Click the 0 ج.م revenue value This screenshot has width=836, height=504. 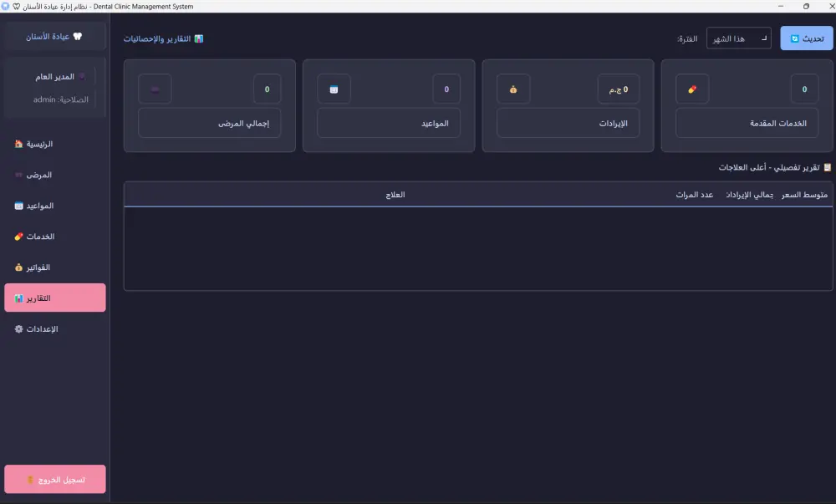[x=619, y=89]
